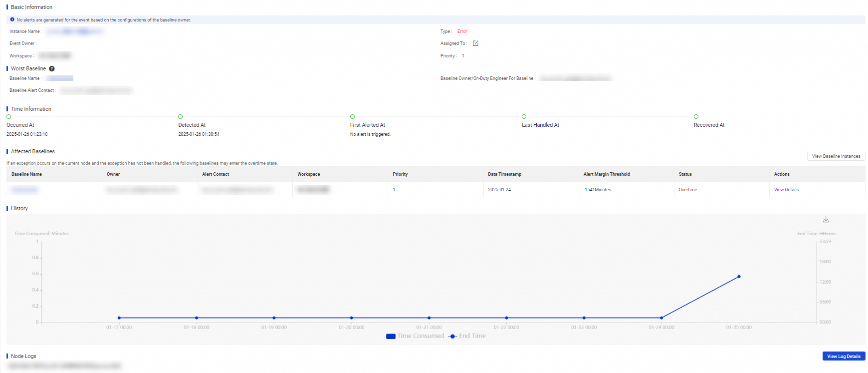Click the elevated chart data point for 01-25
The height and width of the screenshot is (373, 868).
pos(739,277)
